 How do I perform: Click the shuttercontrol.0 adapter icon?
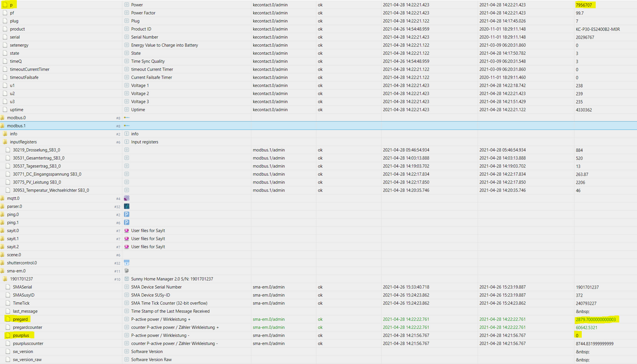(x=126, y=263)
